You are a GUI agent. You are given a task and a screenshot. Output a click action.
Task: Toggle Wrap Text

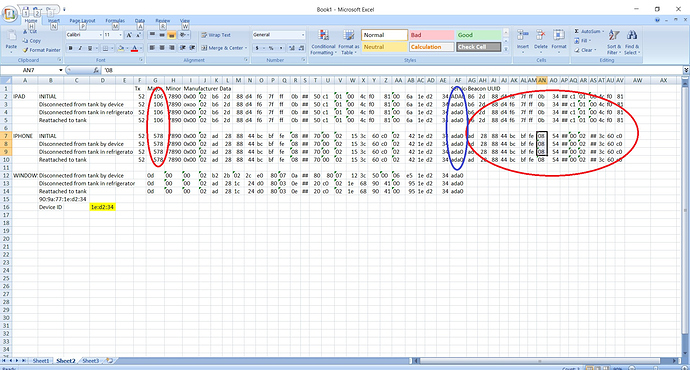(216, 35)
